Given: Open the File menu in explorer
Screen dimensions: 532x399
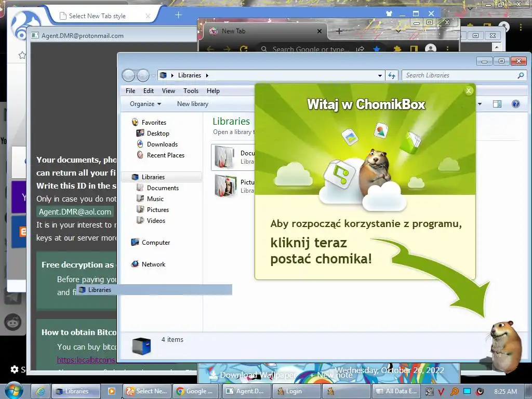Looking at the screenshot, I should [x=130, y=91].
